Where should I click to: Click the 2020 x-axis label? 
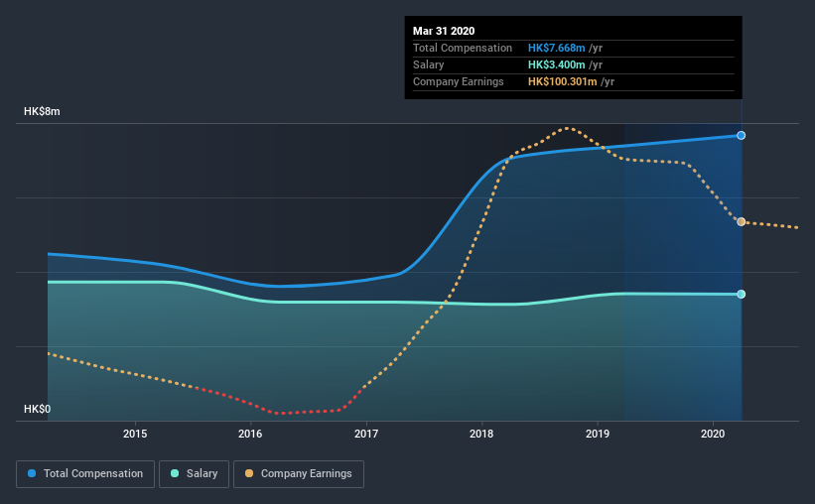(713, 434)
